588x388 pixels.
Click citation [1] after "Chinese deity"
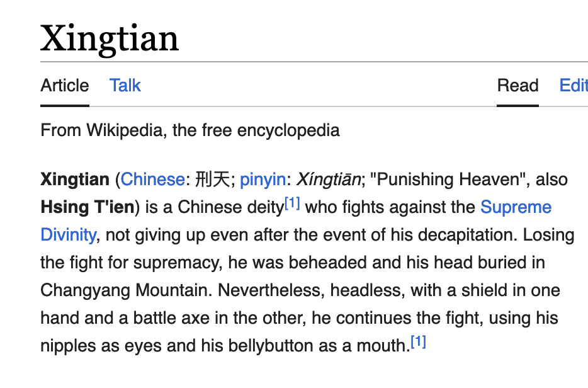coord(292,203)
